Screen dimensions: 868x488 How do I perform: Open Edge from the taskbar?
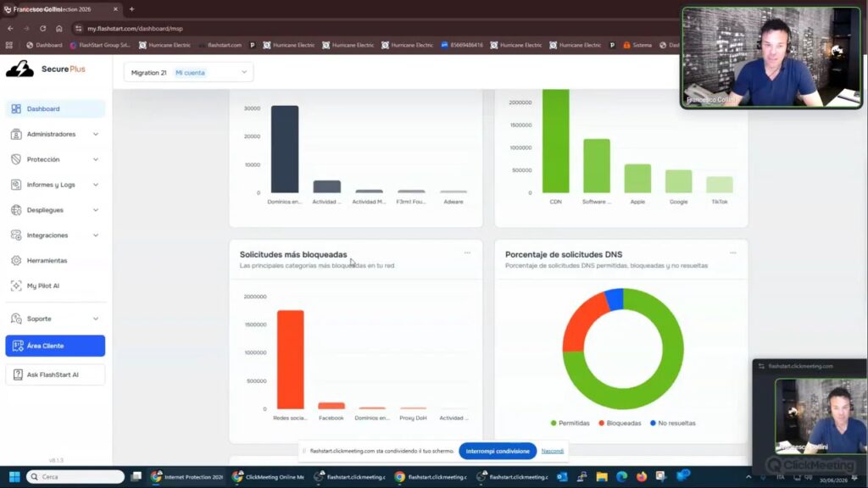point(621,476)
